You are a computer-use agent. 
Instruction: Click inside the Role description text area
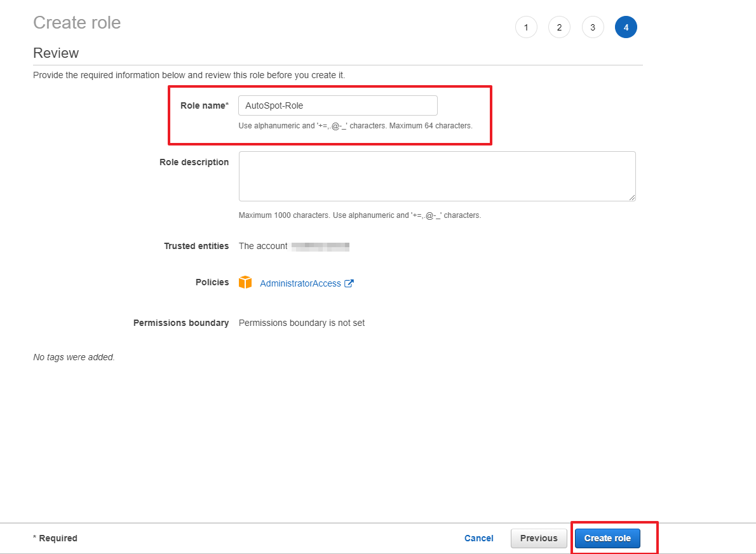coord(436,176)
